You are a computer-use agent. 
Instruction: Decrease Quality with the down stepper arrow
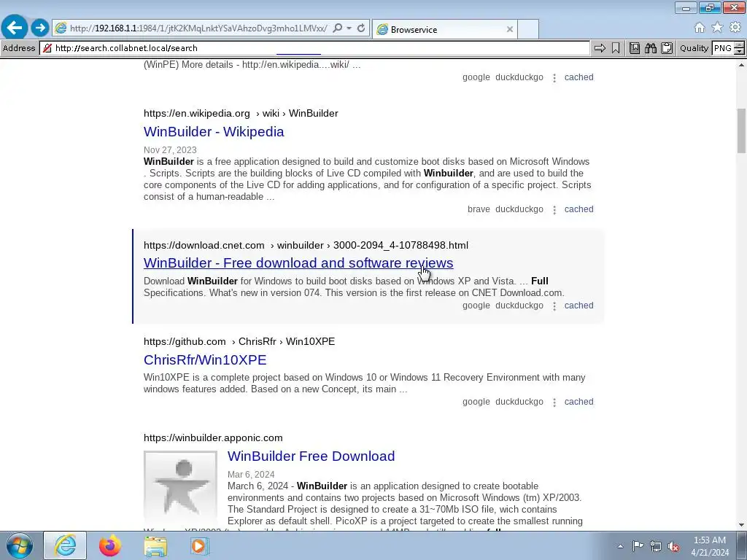[x=740, y=52]
